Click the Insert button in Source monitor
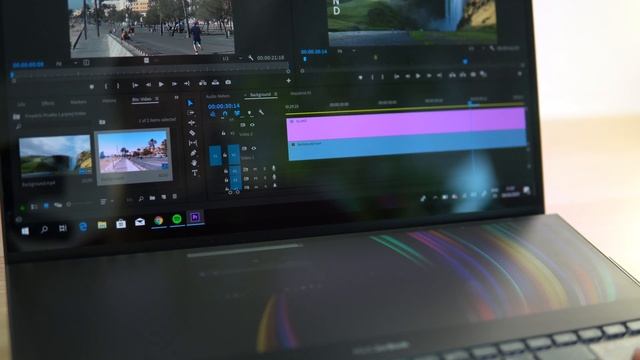The height and width of the screenshot is (360, 640). pyautogui.click(x=202, y=83)
